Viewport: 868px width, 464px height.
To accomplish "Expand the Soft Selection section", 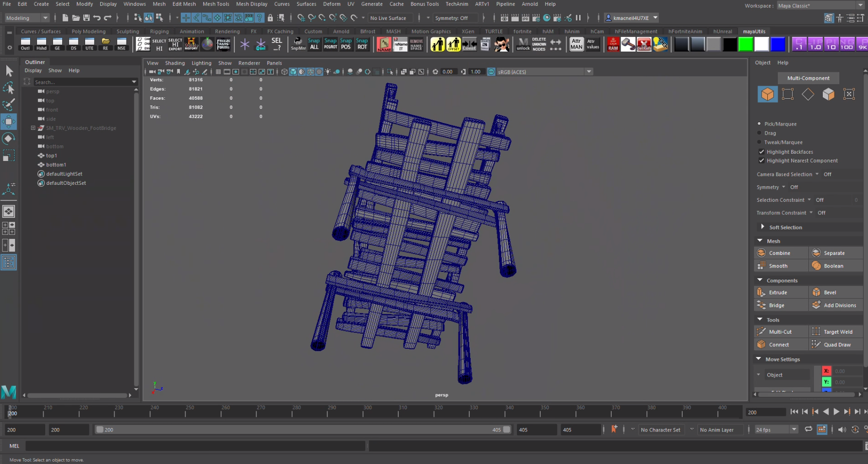I will [762, 227].
